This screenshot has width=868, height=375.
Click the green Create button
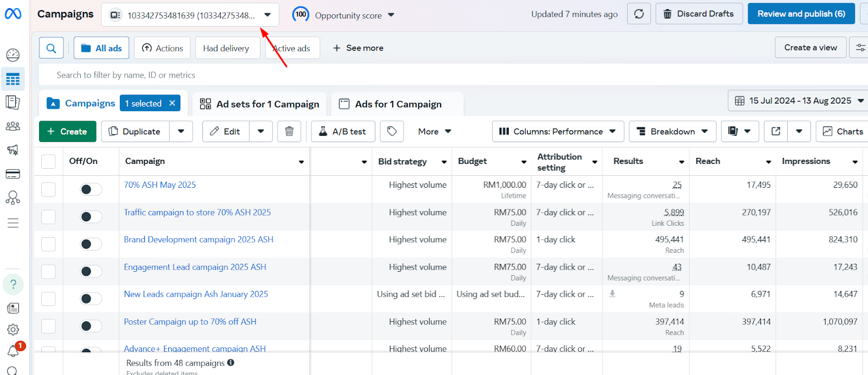[67, 131]
